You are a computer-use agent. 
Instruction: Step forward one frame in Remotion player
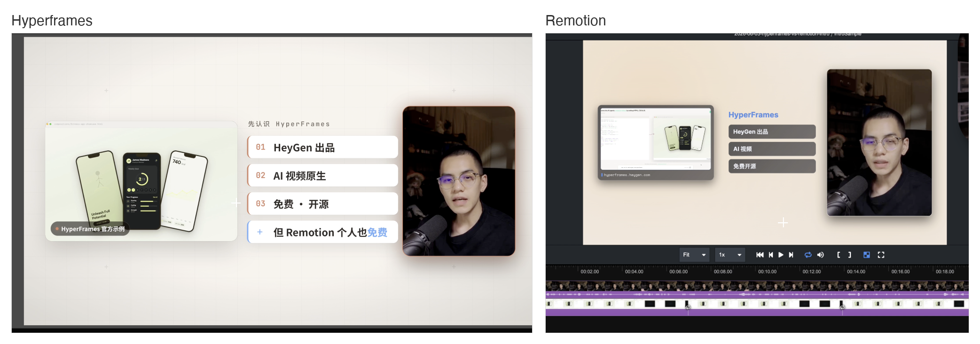791,255
